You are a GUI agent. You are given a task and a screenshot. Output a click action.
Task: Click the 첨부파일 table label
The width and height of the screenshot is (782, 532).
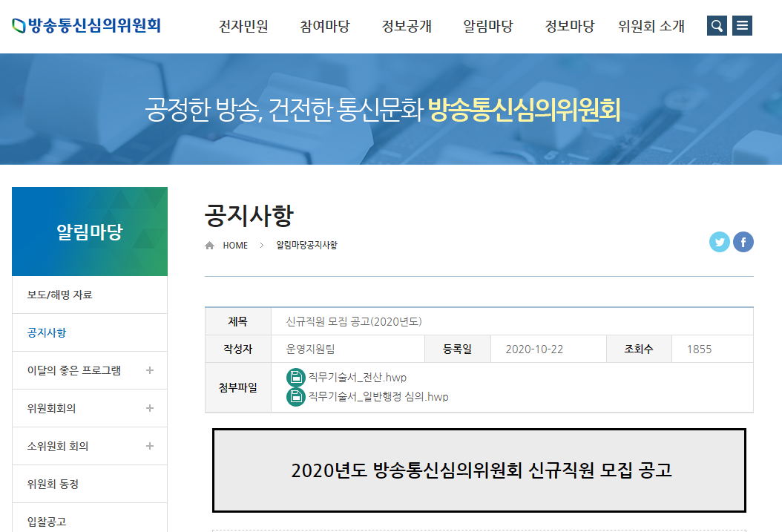(x=238, y=387)
